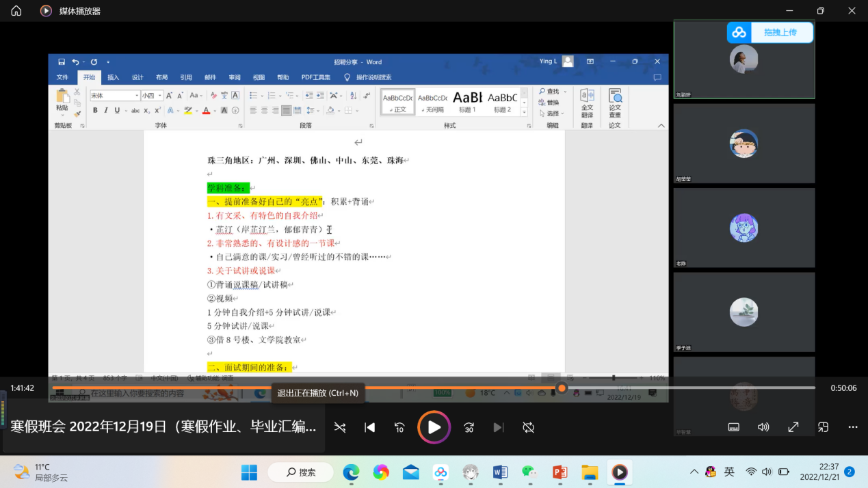
Task: Click the home icon in media player
Action: coord(16,11)
